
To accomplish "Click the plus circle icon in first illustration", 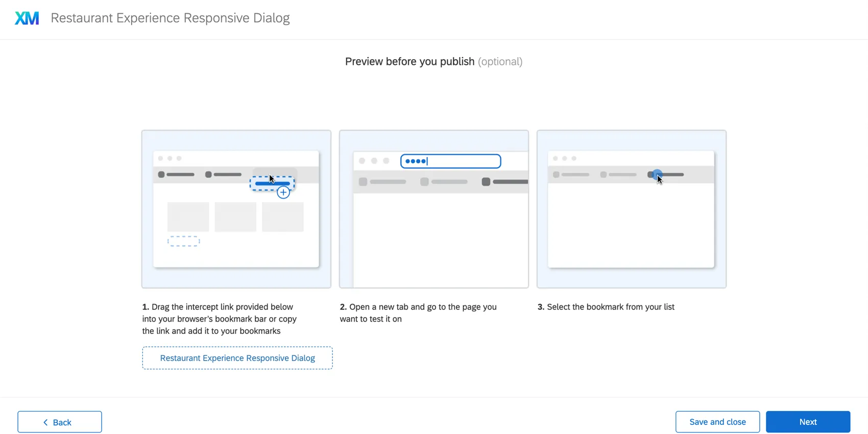I will pyautogui.click(x=283, y=192).
